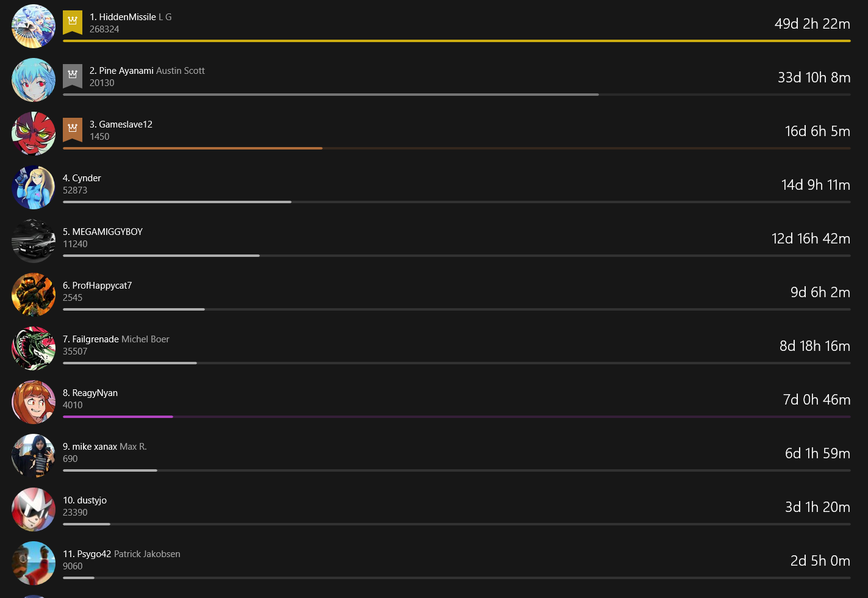Open ReagyNyan's avatar picture

pyautogui.click(x=34, y=402)
